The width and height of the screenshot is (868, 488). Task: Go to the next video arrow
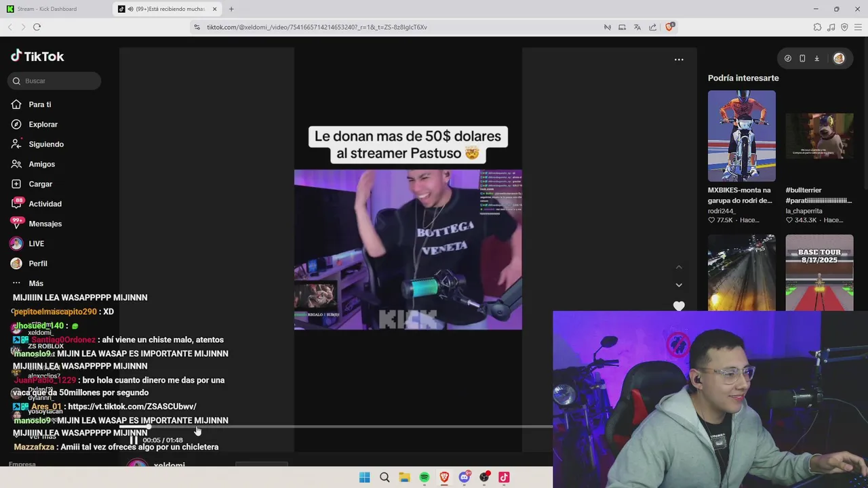679,285
